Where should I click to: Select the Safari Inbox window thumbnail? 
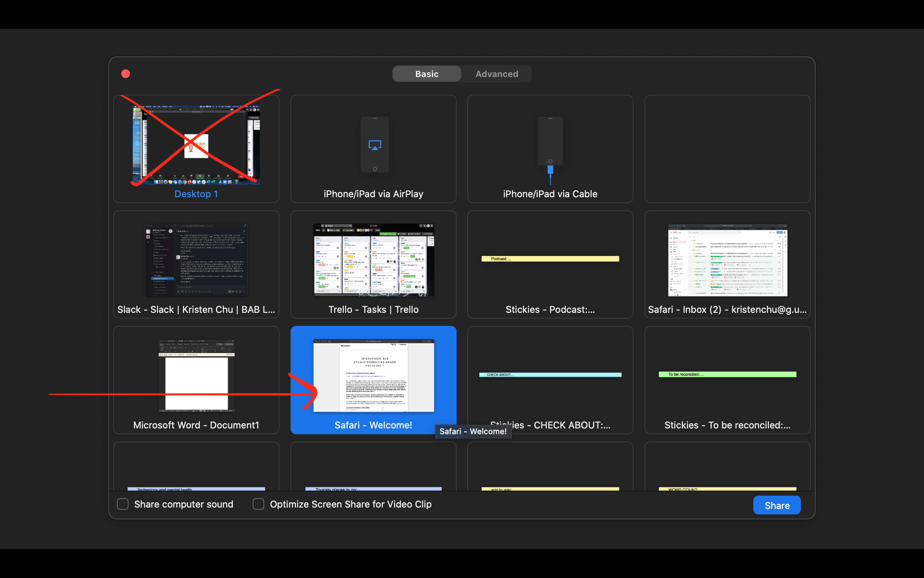tap(727, 264)
